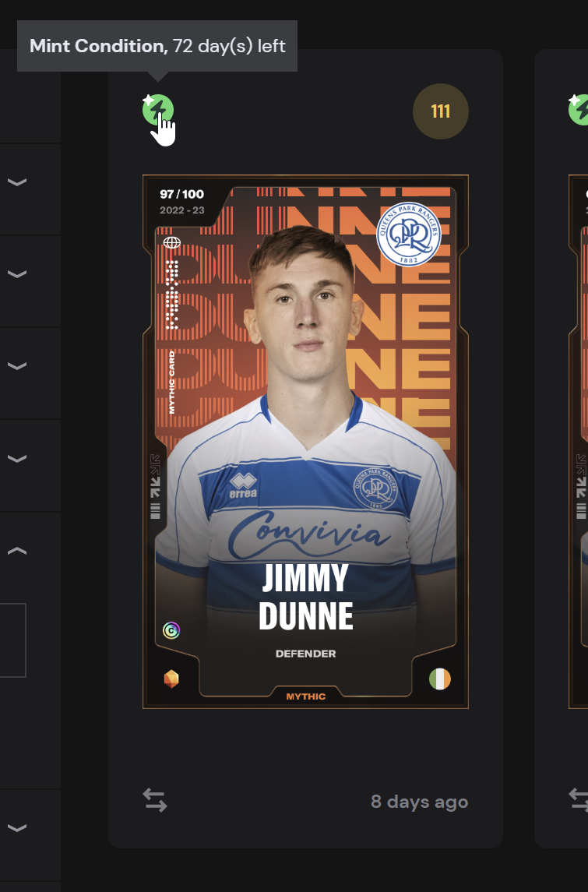Click the empty box in the left sidebar

click(12, 640)
